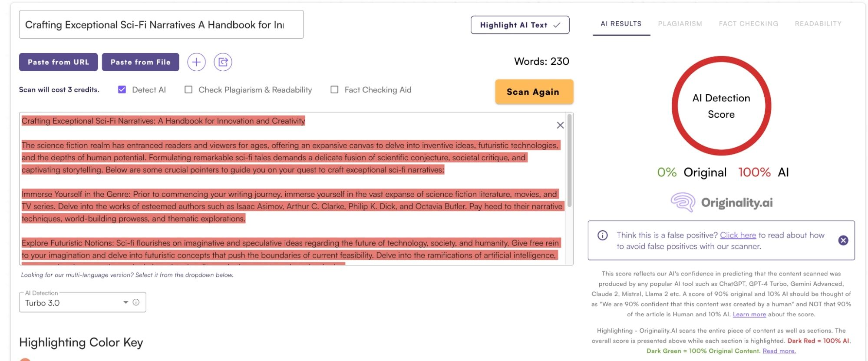Switch to the Plagiarism tab
Image resolution: width=868 pixels, height=361 pixels.
click(680, 23)
